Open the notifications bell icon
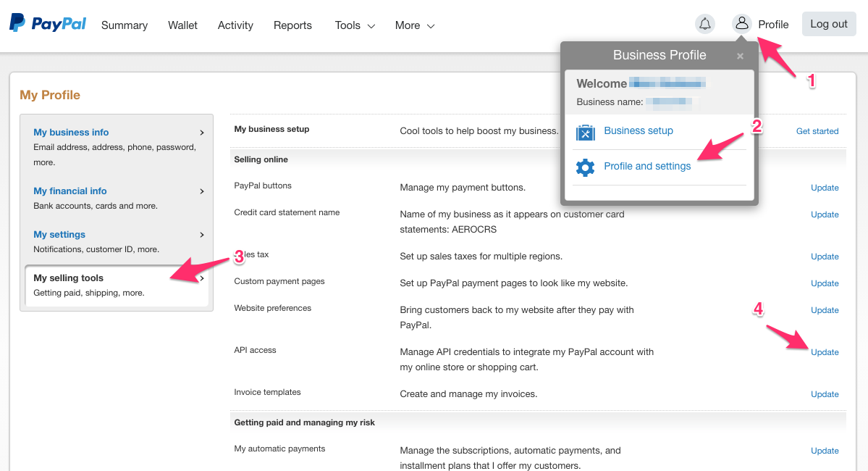This screenshot has width=868, height=471. pyautogui.click(x=704, y=24)
